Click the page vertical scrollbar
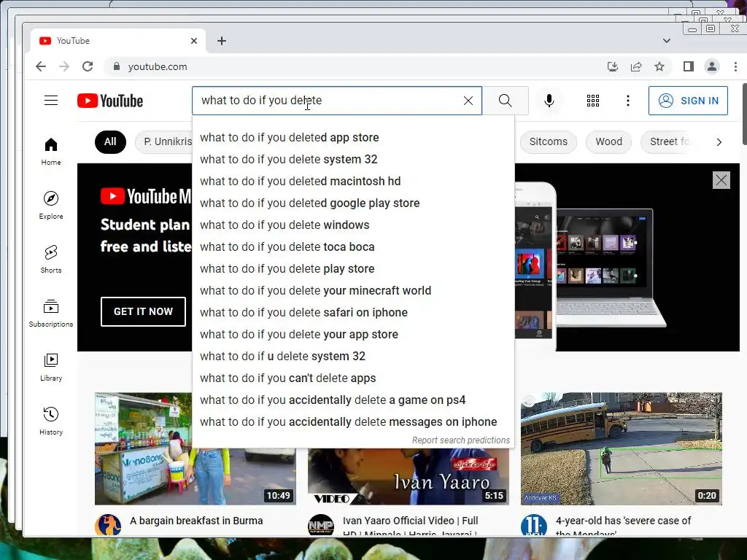The width and height of the screenshot is (747, 560). point(744,114)
